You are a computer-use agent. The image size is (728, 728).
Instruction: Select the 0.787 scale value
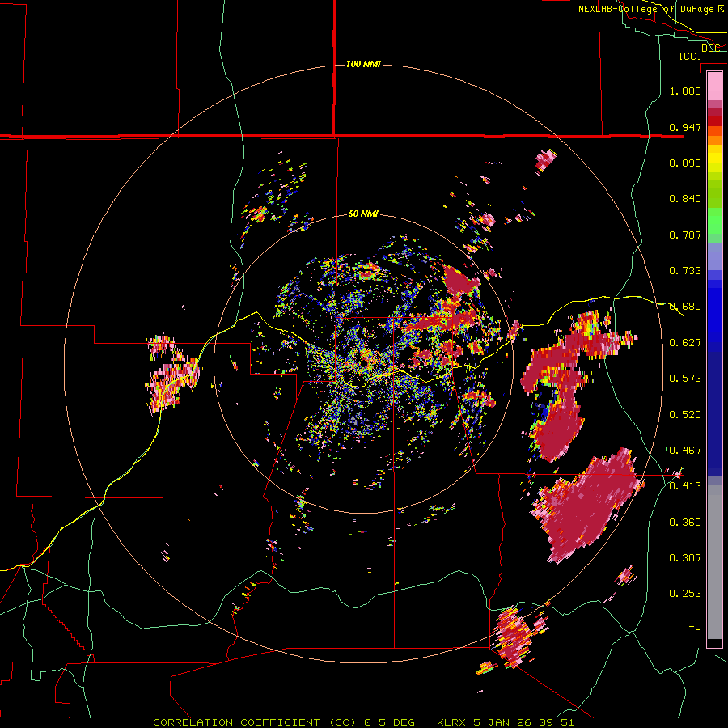pos(685,235)
